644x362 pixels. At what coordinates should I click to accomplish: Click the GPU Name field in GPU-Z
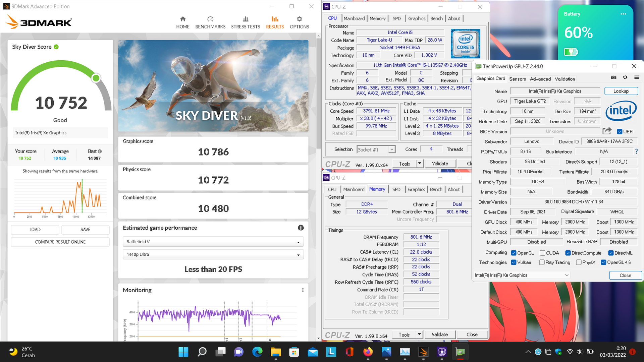555,91
